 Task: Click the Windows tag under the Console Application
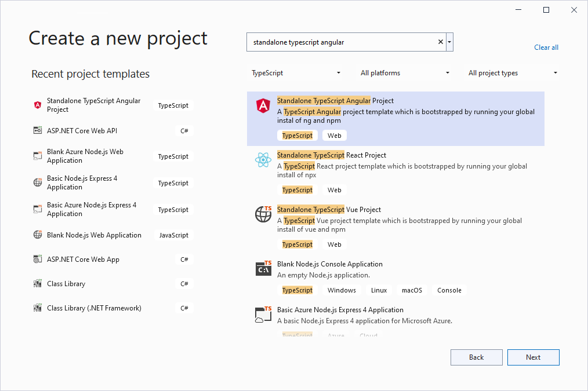click(342, 290)
